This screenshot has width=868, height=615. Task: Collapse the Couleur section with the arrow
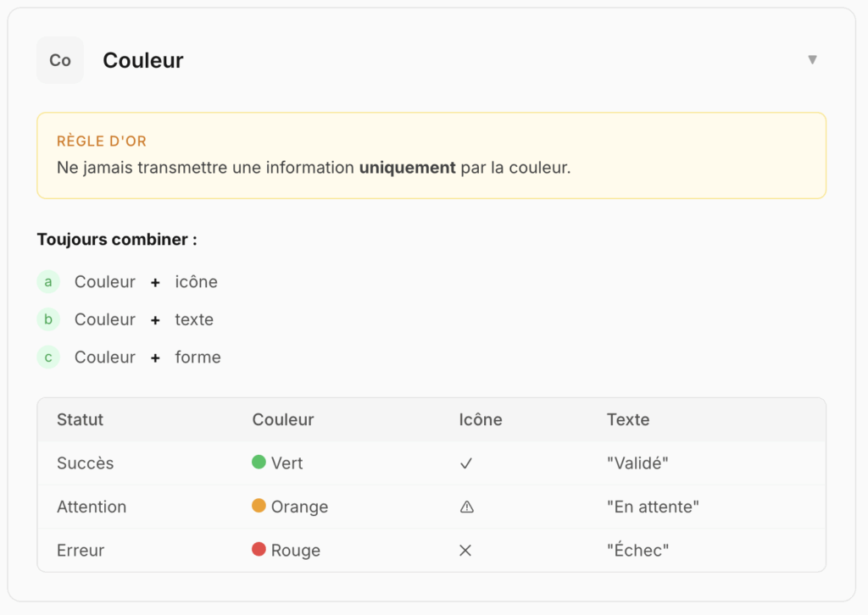[812, 60]
